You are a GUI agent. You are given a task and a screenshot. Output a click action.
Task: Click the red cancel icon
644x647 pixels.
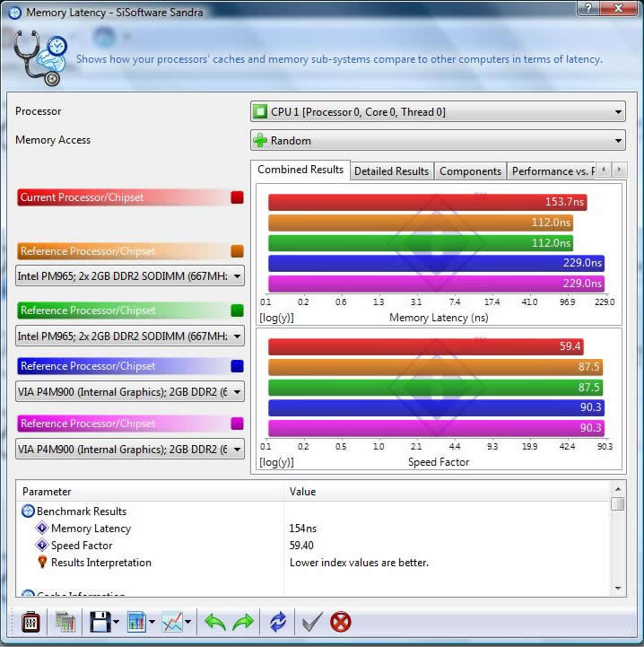click(341, 622)
